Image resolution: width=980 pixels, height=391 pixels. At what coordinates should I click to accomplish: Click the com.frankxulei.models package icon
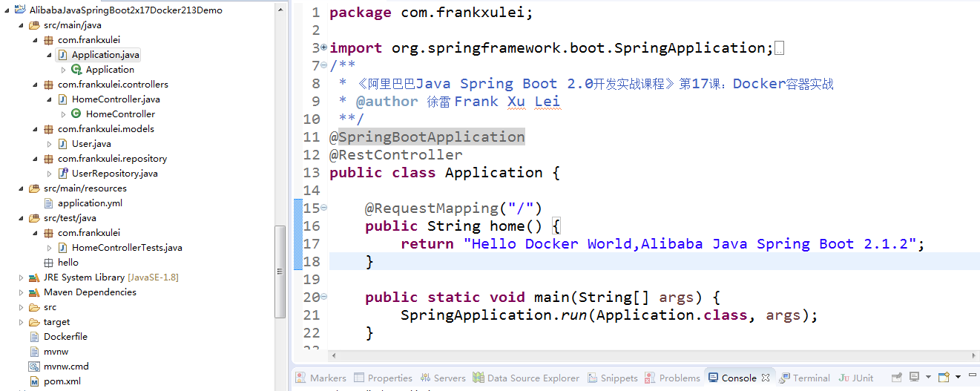coord(48,128)
